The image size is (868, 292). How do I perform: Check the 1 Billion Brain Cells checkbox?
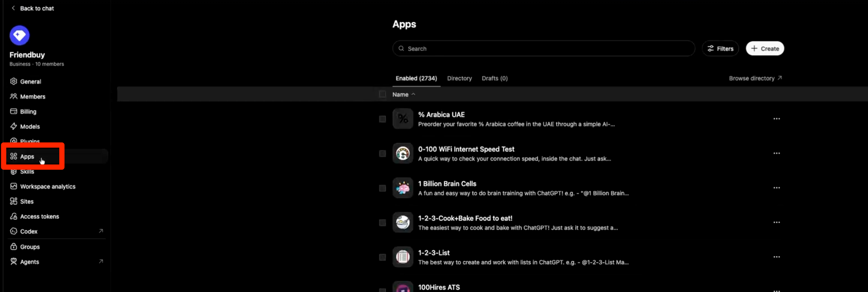pos(382,188)
